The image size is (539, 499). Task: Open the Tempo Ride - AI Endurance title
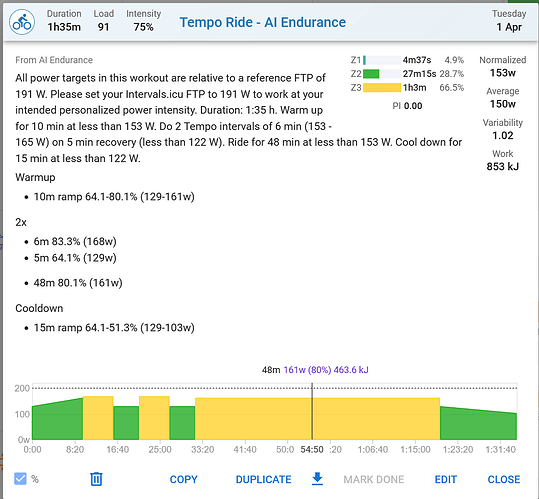tap(263, 22)
